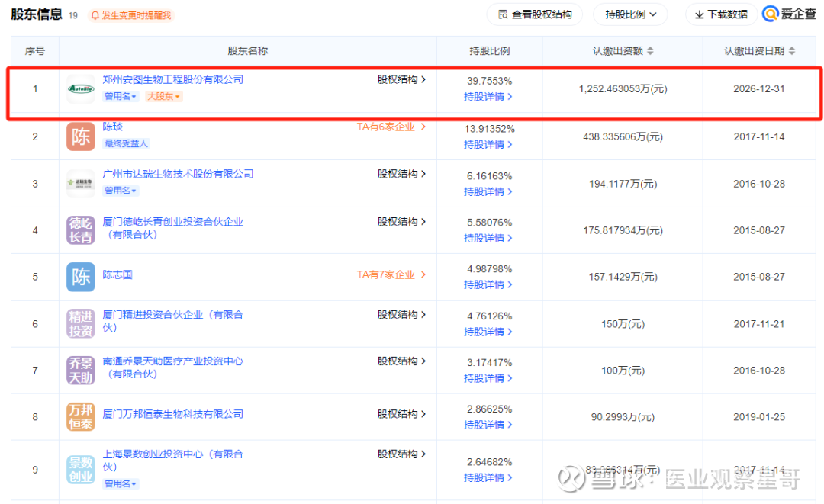
Task: Click 陈琰 orange avatar icon
Action: click(x=80, y=136)
